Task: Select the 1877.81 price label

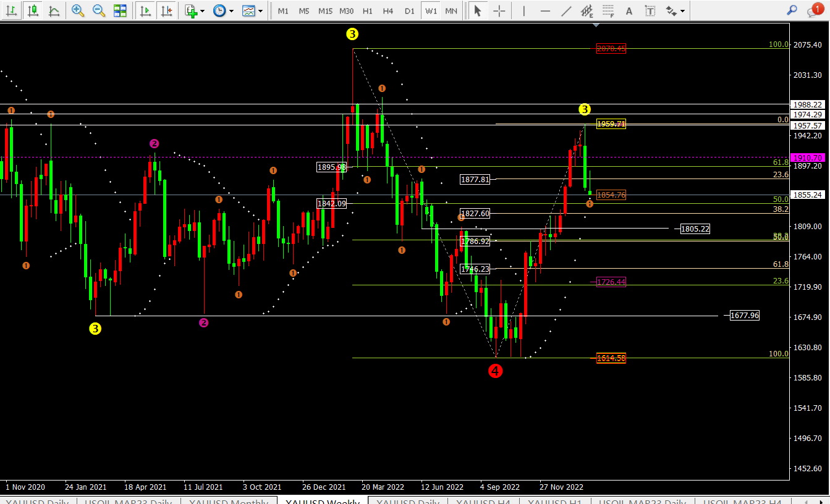Action: point(475,180)
